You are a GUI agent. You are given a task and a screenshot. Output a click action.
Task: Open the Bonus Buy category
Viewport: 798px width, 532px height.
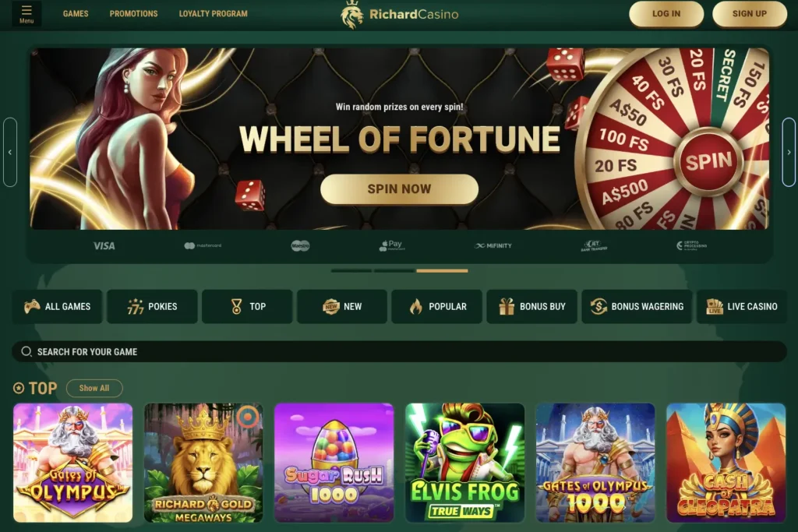(531, 306)
